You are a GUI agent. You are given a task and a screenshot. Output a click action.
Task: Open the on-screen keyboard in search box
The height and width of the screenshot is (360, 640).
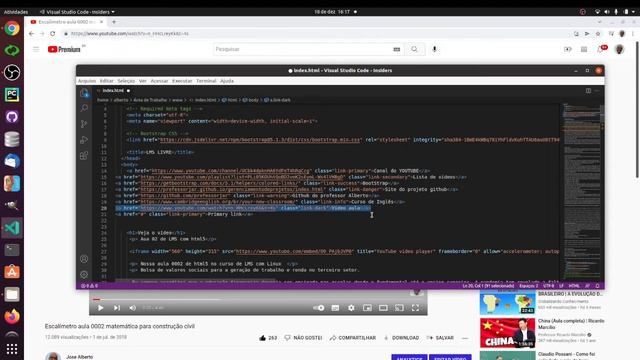pyautogui.click(x=396, y=49)
